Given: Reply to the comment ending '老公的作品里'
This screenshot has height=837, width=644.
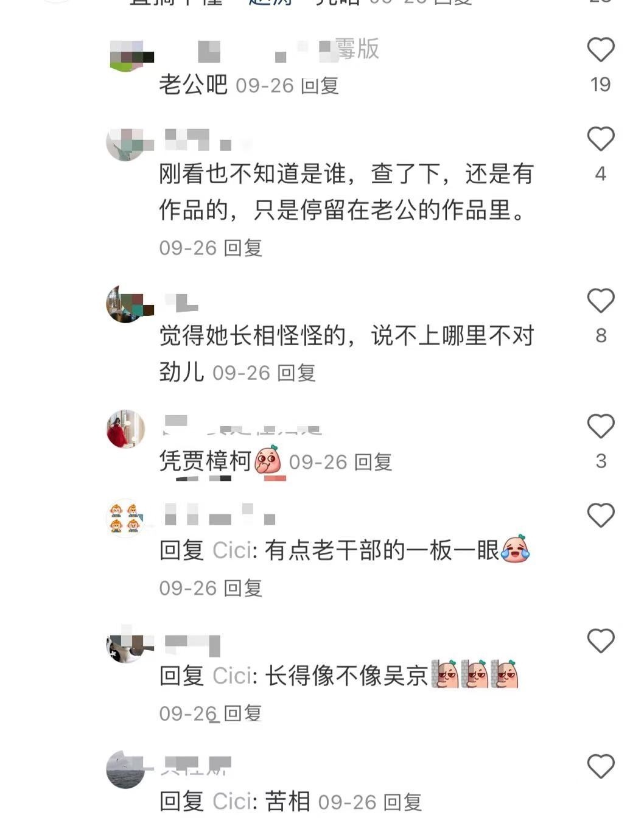Looking at the screenshot, I should [243, 248].
